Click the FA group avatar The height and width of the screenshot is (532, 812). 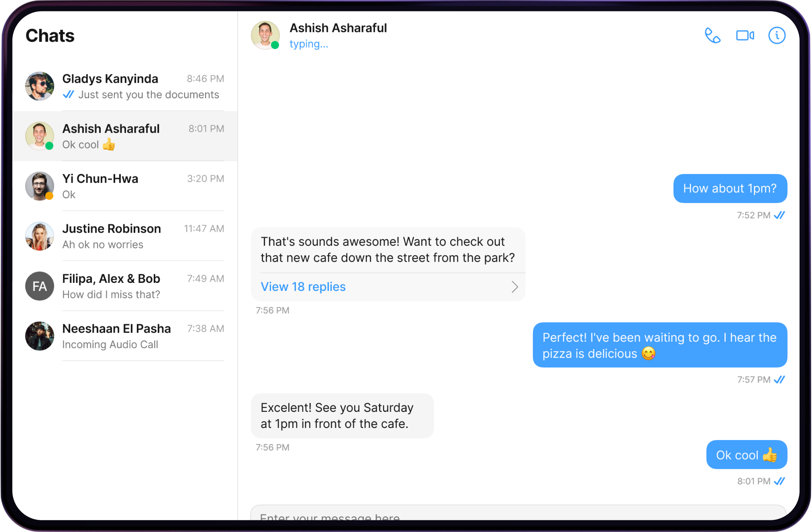point(40,286)
